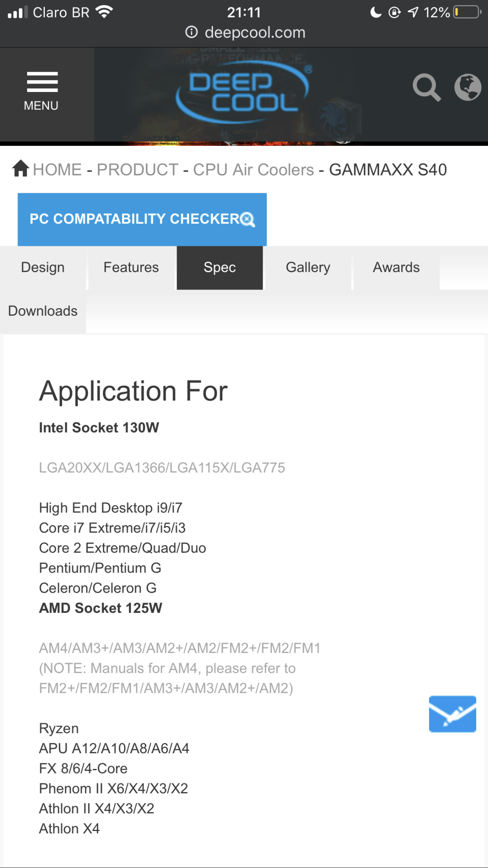Tap Athlon X4 line

click(69, 829)
